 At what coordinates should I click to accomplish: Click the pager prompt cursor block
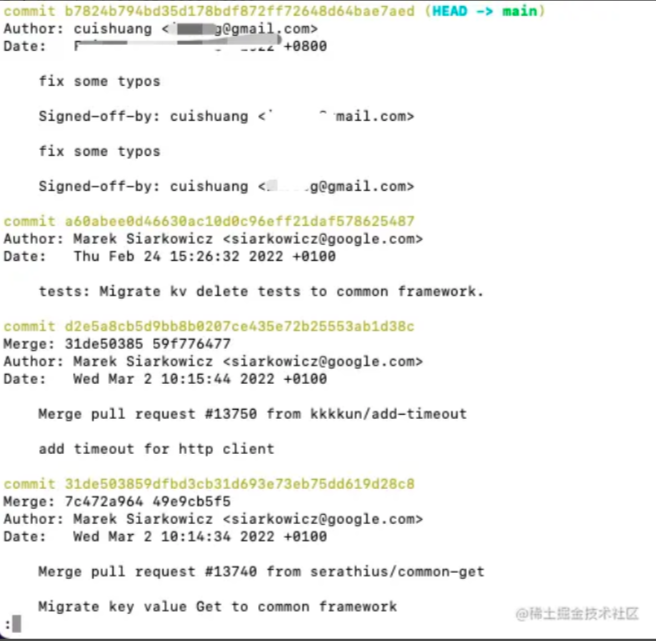pos(17,624)
